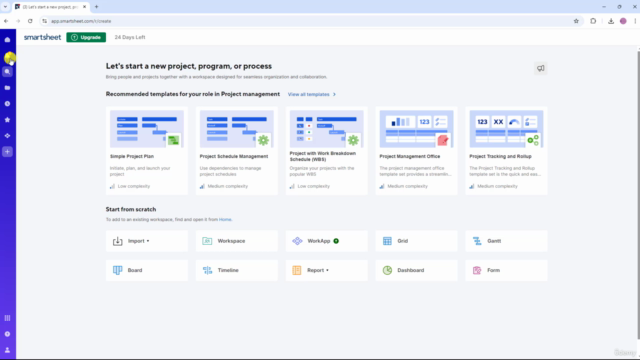640x360 pixels.
Task: Open a new browser tab
Action: tap(97, 7)
